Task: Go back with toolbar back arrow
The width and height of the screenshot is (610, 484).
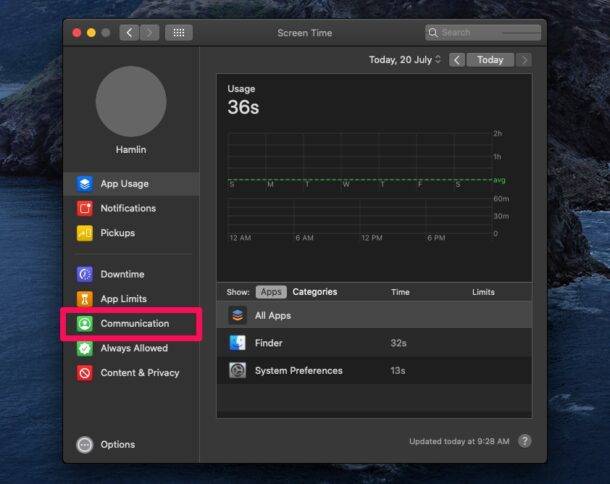Action: pyautogui.click(x=129, y=33)
